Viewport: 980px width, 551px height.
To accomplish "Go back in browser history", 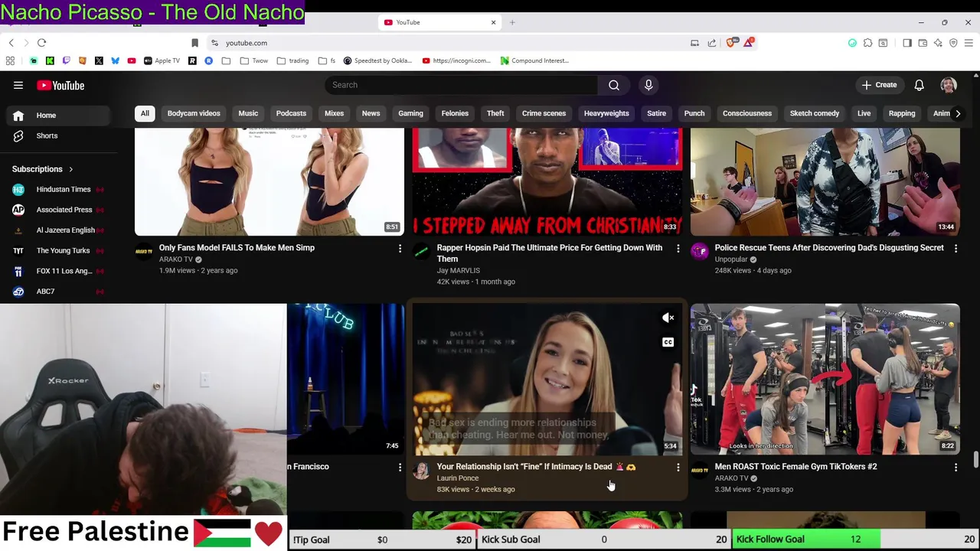I will tap(11, 43).
